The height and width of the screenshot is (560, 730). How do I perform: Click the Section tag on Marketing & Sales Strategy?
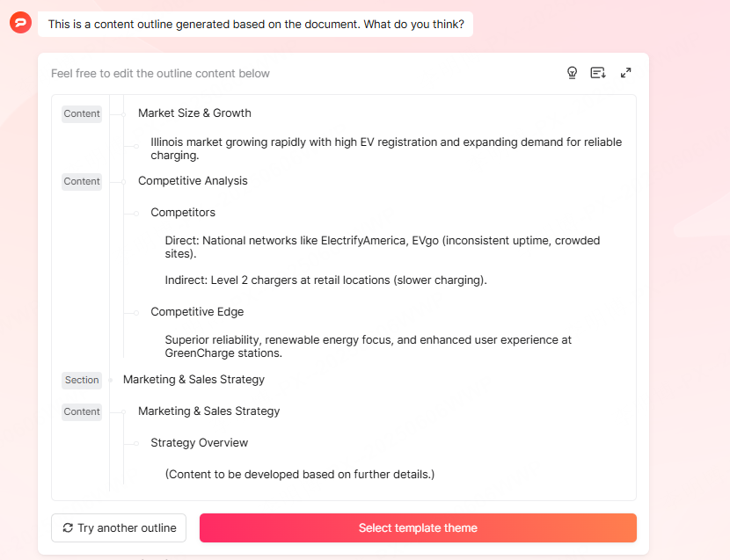[81, 380]
